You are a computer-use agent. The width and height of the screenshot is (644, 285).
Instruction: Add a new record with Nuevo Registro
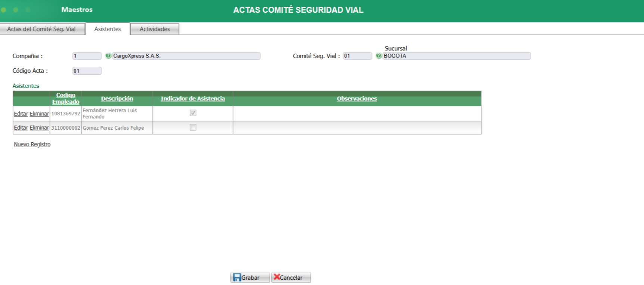[32, 144]
